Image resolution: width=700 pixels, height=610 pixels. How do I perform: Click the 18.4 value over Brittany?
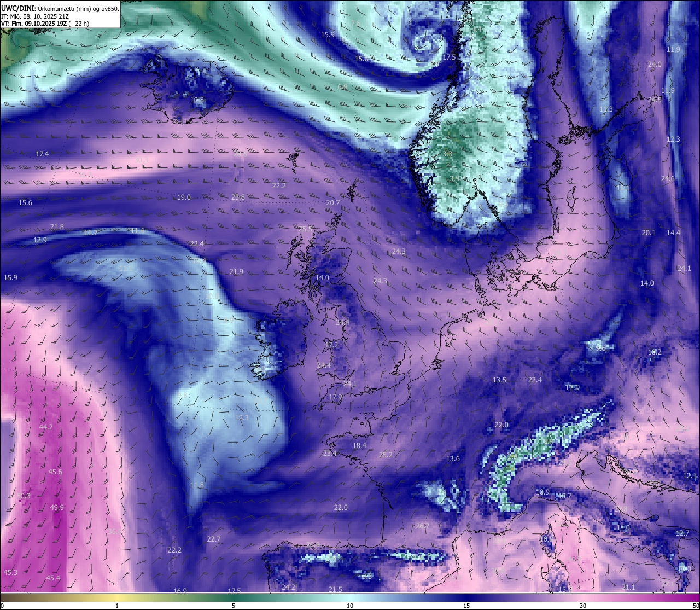(x=359, y=446)
